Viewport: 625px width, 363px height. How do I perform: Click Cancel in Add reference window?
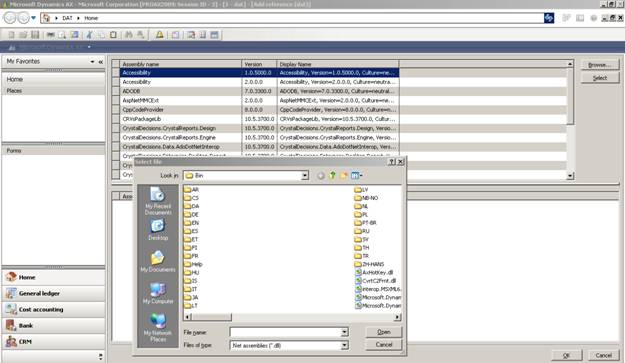603,355
